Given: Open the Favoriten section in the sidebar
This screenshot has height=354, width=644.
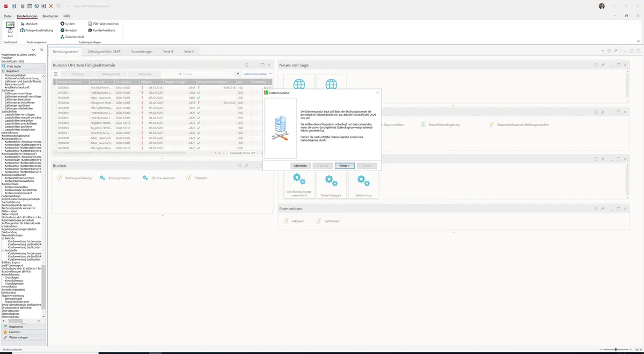Looking at the screenshot, I should pyautogui.click(x=24, y=332).
